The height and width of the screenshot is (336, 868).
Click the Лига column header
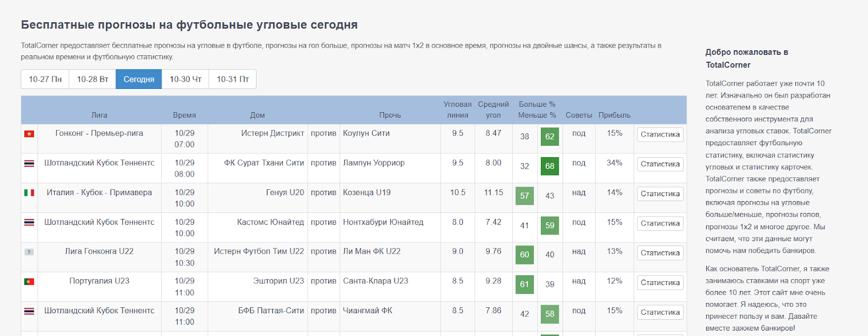tap(99, 115)
